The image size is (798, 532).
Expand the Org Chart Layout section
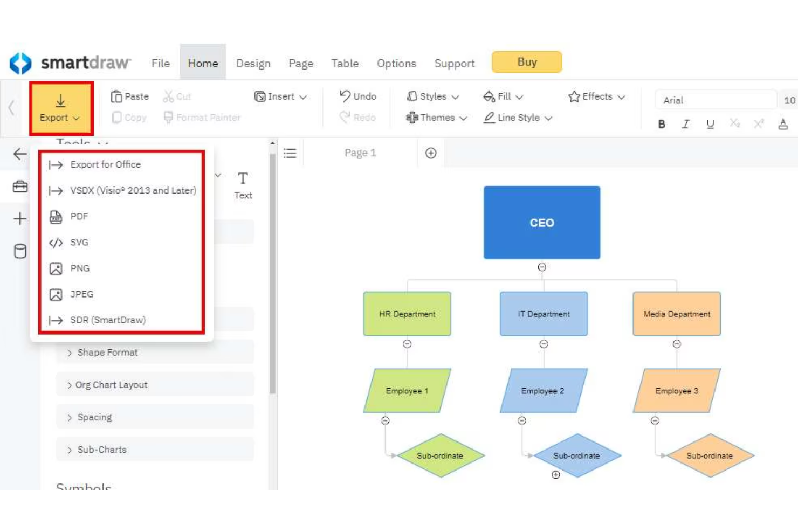(155, 385)
